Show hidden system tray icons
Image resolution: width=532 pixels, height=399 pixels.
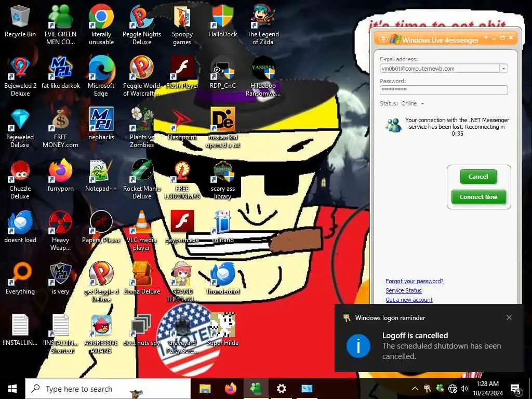(415, 389)
